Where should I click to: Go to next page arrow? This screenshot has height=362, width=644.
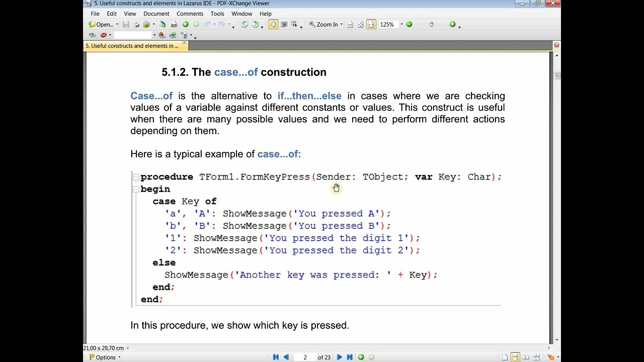[339, 357]
